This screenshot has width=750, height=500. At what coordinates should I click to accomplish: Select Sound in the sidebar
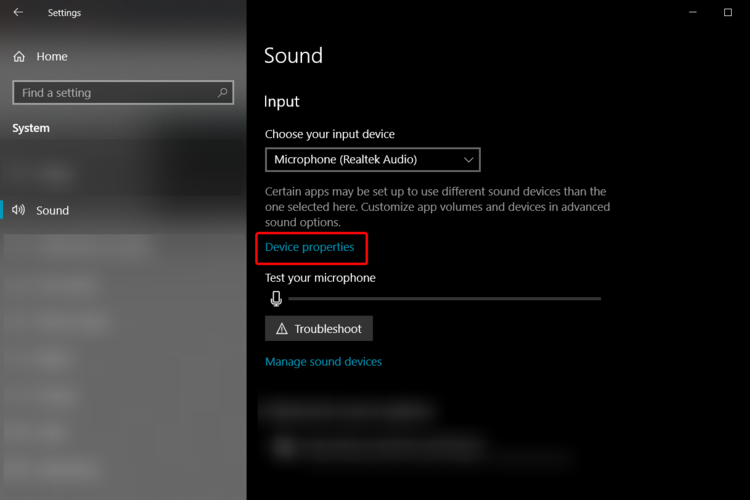(x=52, y=210)
